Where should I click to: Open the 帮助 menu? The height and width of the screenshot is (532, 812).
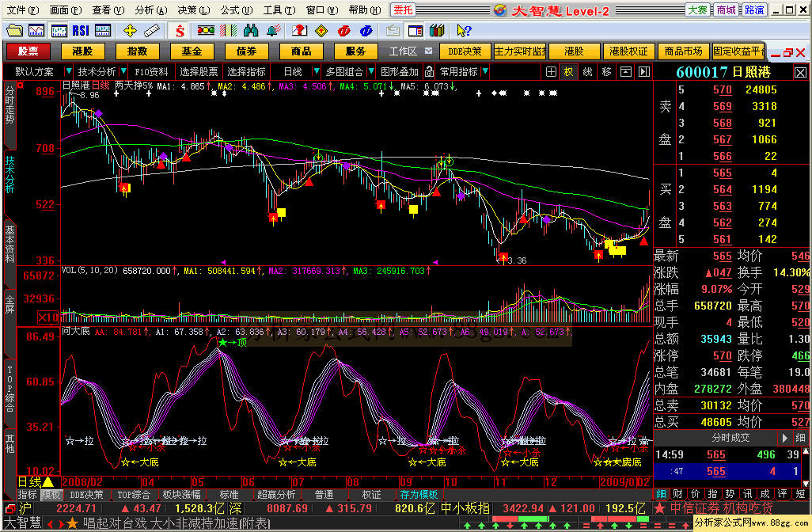[x=365, y=9]
